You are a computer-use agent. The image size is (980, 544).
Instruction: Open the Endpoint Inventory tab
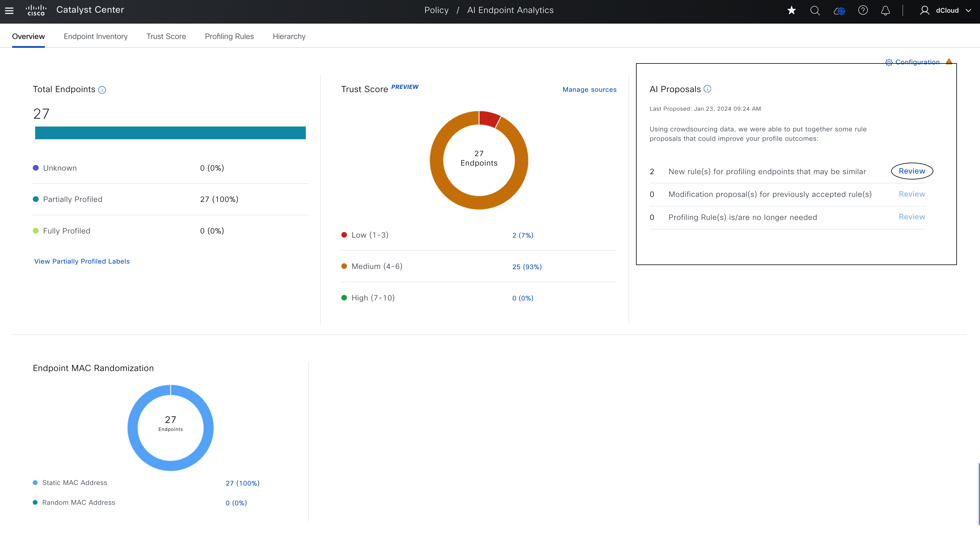pos(95,37)
